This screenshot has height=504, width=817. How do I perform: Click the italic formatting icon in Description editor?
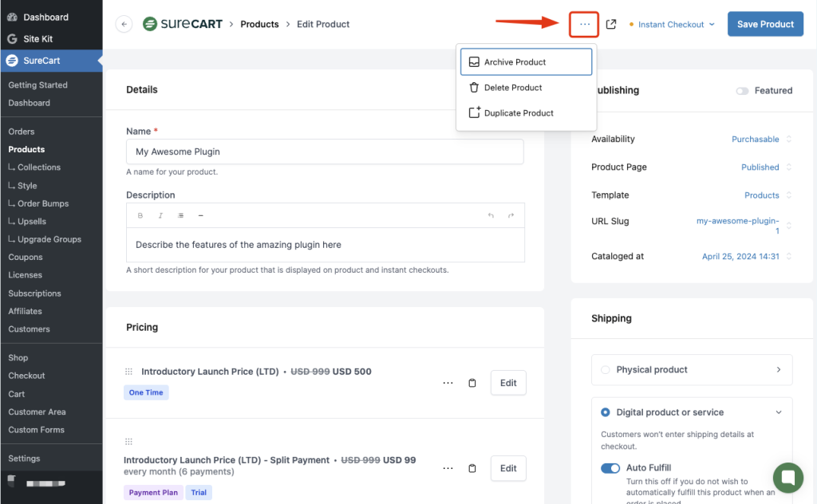pos(160,215)
